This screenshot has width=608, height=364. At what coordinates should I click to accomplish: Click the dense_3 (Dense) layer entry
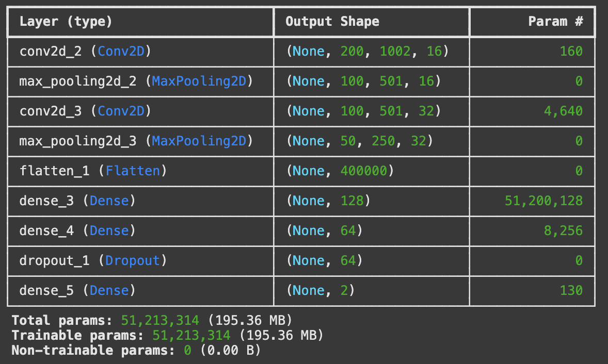tap(77, 201)
